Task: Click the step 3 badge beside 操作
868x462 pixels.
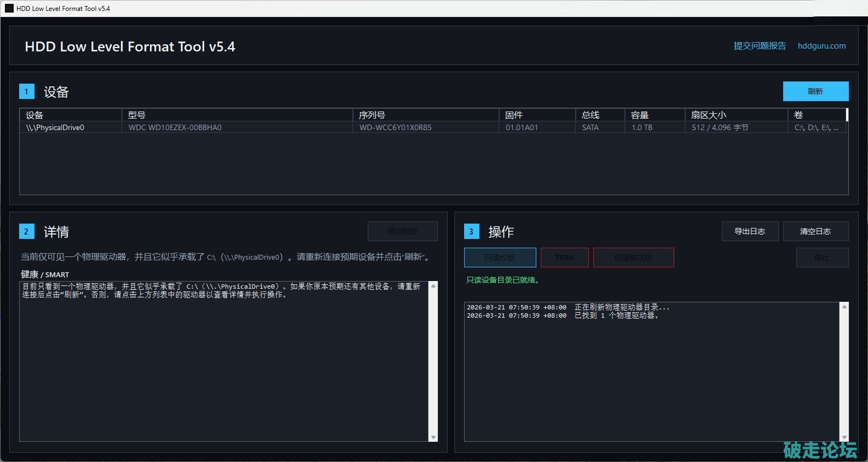Action: [471, 231]
